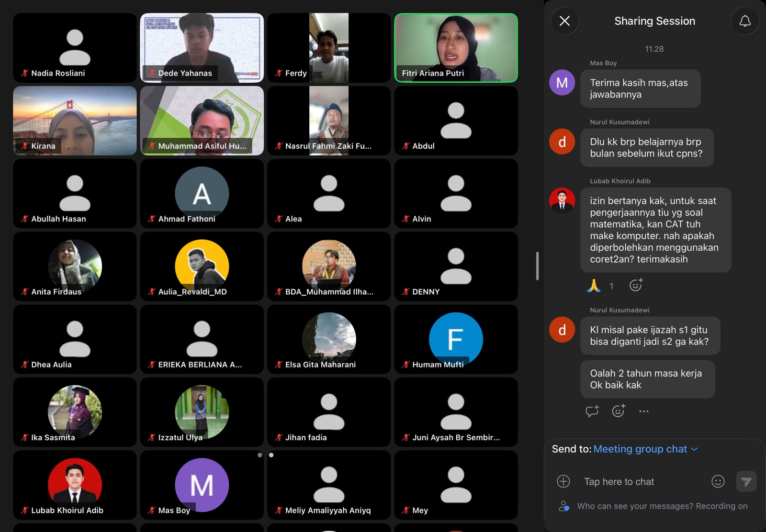Open more options for Nurul's last message
Screen dimensions: 766x532
[x=644, y=411]
